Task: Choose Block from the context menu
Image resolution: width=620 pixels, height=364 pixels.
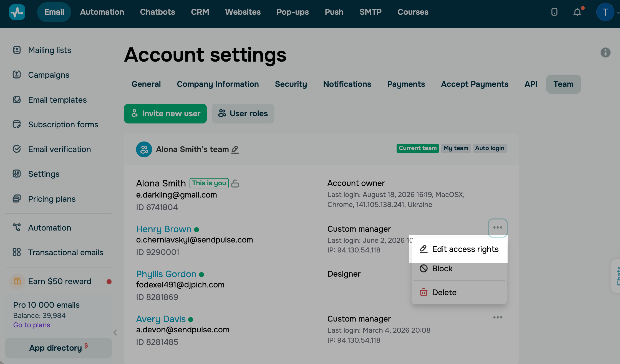Action: coord(459,269)
